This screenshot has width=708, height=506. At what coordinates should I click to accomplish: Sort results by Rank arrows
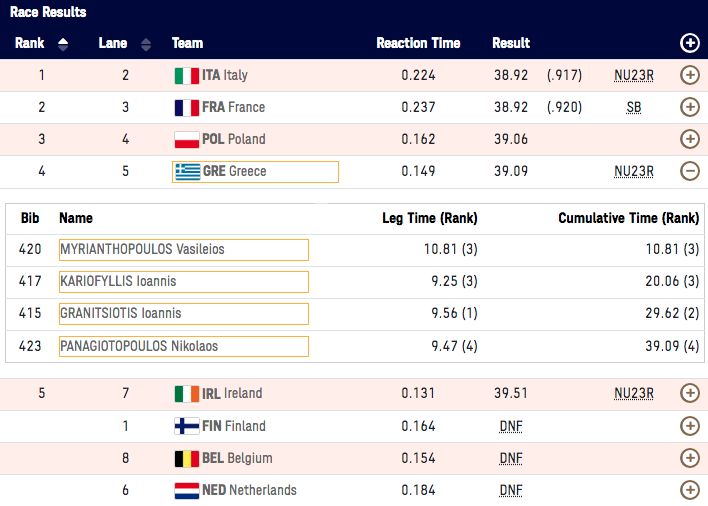[x=63, y=44]
